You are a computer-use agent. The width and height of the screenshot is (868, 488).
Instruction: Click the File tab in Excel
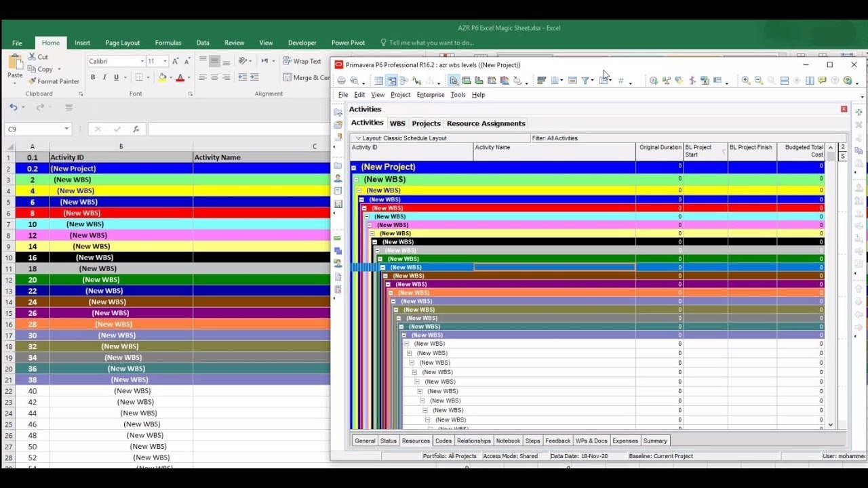click(x=17, y=43)
